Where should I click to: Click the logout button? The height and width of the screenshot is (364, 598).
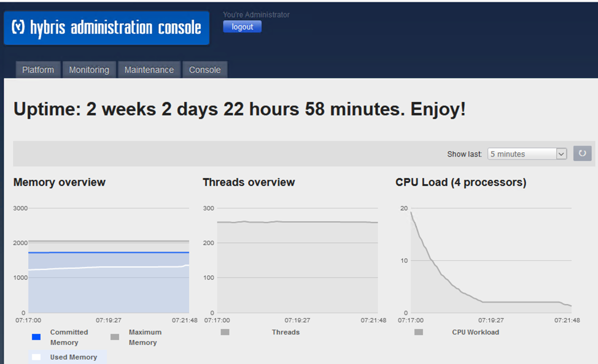242,26
